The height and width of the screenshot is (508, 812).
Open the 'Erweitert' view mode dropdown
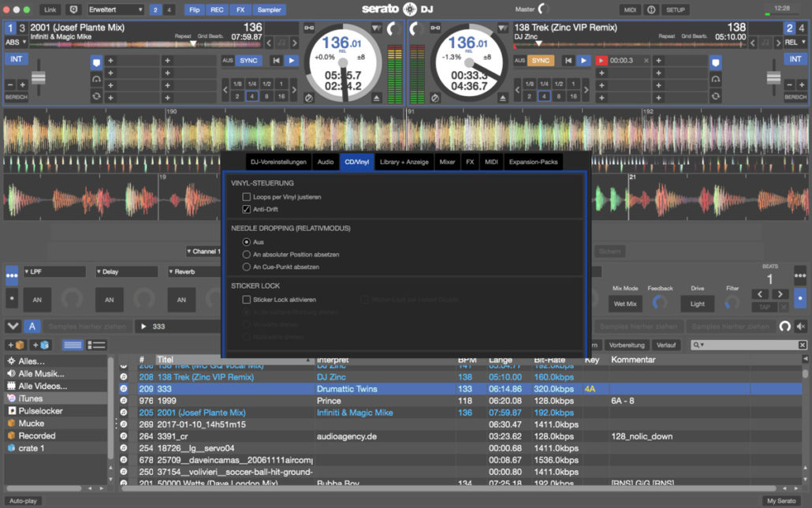point(115,9)
